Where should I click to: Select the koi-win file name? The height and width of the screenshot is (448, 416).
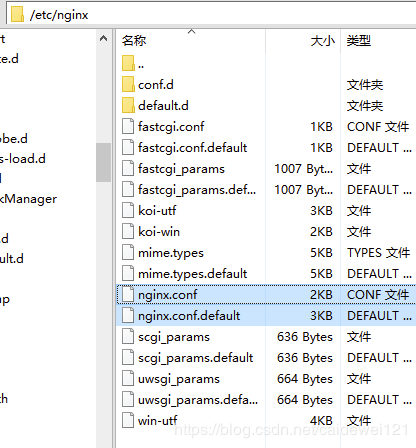coord(159,232)
